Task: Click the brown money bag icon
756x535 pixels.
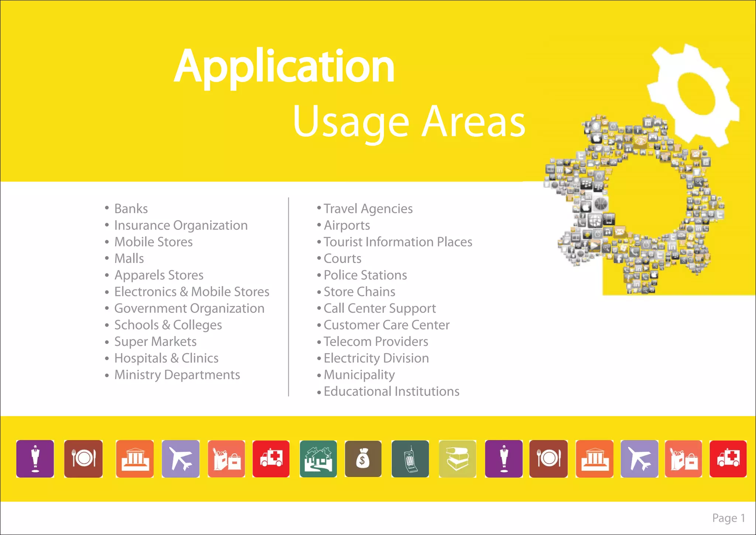Action: click(x=363, y=459)
